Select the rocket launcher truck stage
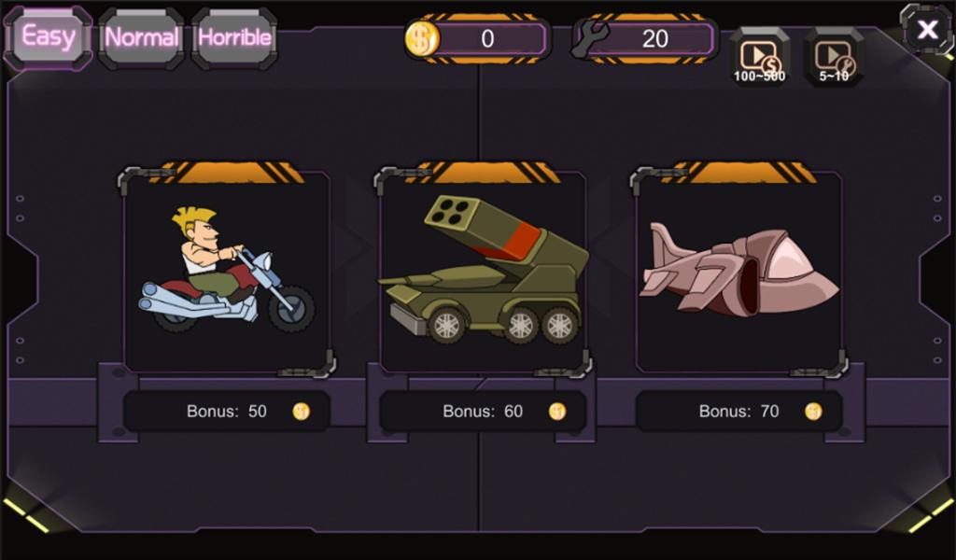The width and height of the screenshot is (956, 560). click(483, 272)
